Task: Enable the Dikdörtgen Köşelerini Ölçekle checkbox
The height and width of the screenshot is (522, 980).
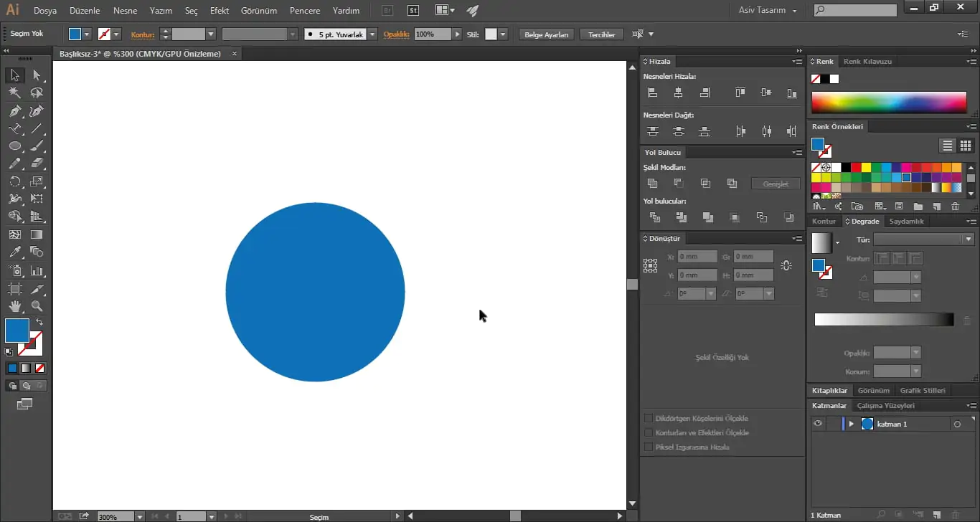Action: (x=649, y=418)
